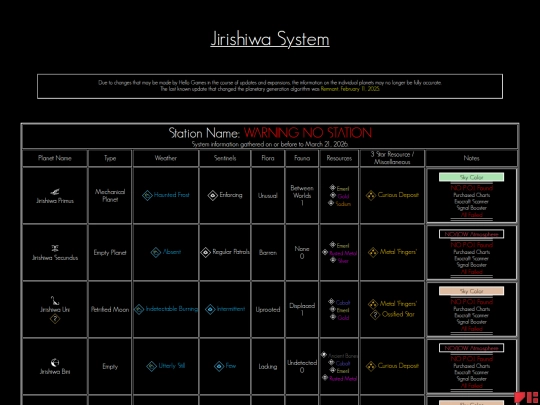The width and height of the screenshot is (540, 405).
Task: Click Rusted Metal icon in Secundus row
Action: click(325, 252)
